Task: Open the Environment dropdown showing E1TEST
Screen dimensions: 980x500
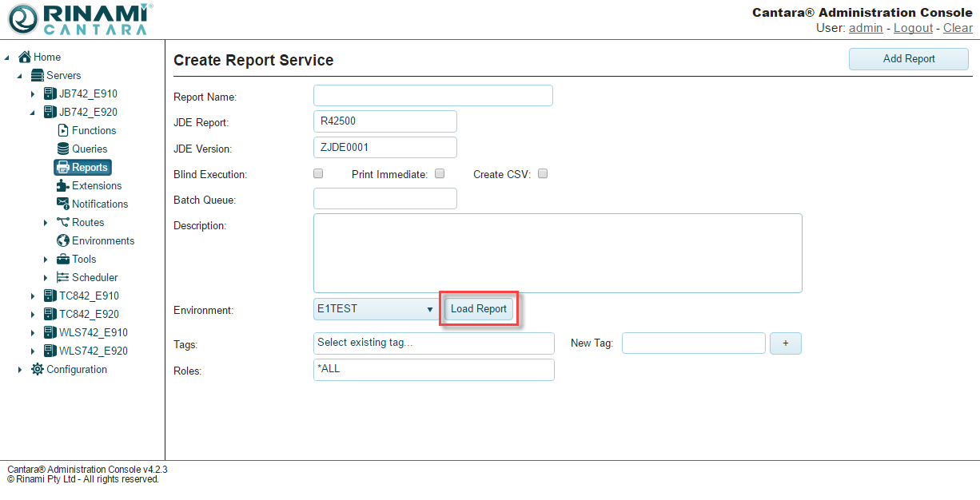Action: coord(376,309)
